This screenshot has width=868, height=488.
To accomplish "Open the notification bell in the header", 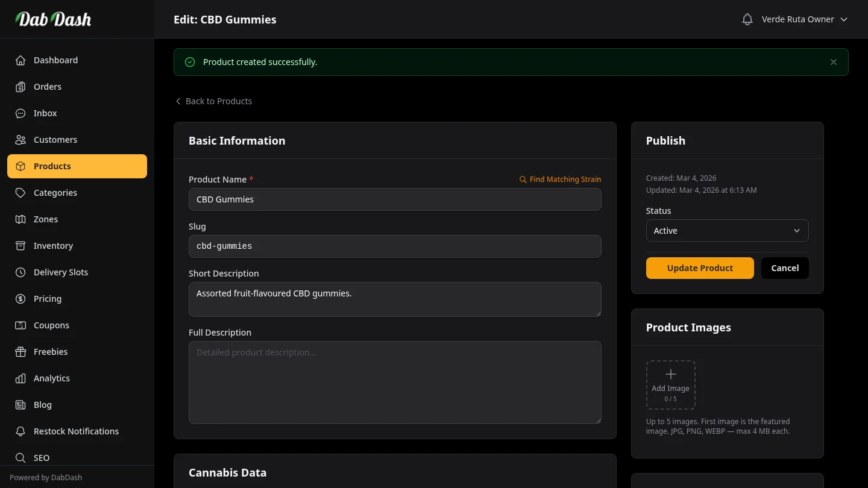I will [x=747, y=19].
